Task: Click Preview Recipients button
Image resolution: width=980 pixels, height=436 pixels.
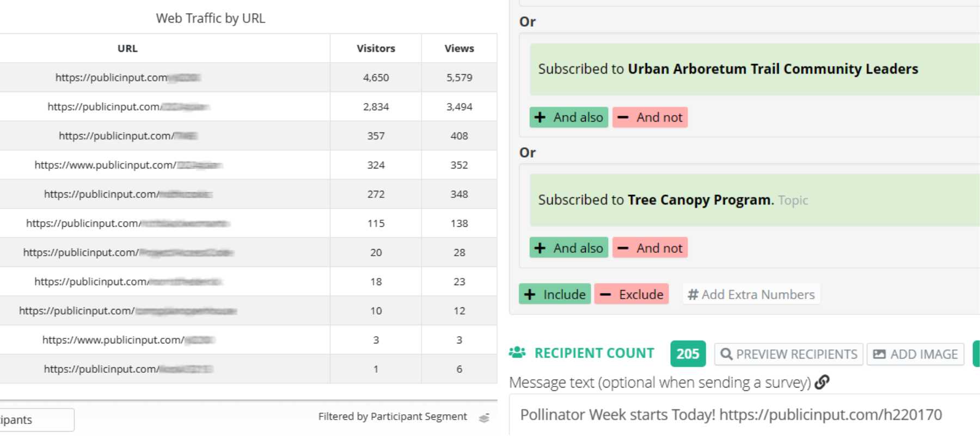Action: tap(788, 354)
